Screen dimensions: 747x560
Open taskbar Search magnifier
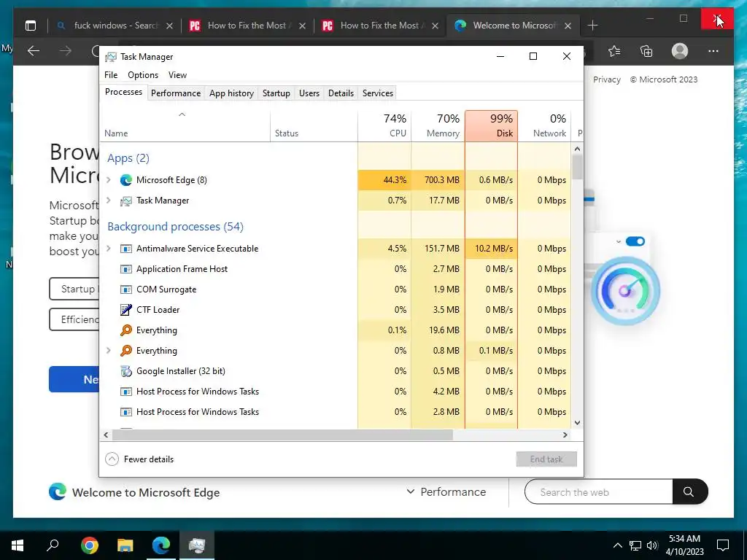53,545
